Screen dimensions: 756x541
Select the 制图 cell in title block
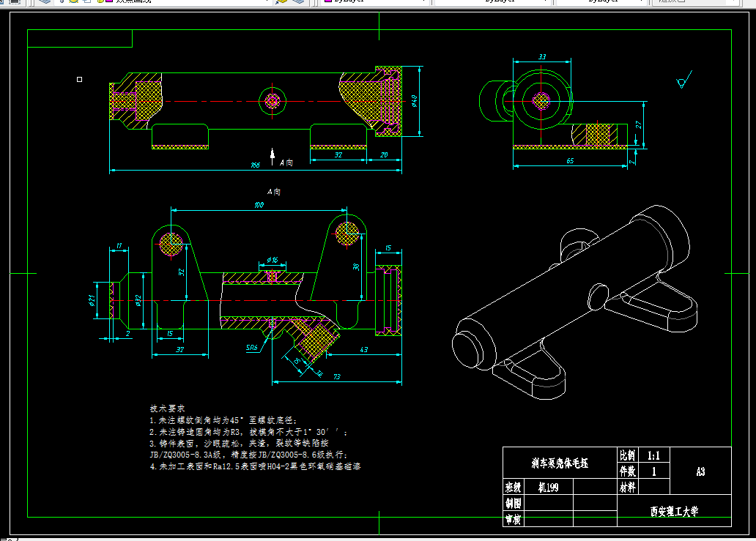[513, 504]
